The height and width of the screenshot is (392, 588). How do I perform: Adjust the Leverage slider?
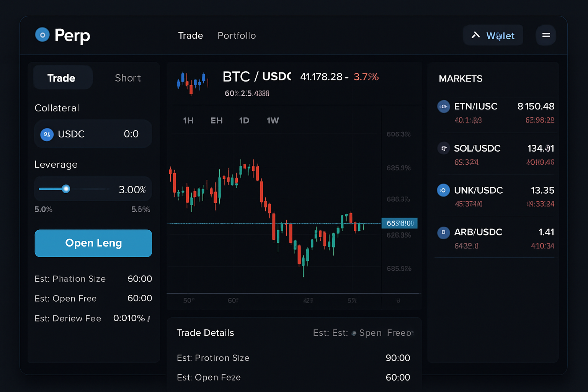pyautogui.click(x=66, y=189)
